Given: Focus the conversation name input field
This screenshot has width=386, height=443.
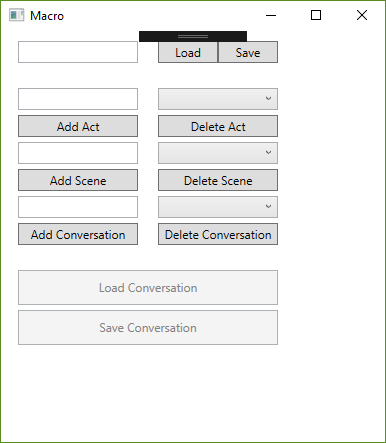Looking at the screenshot, I should [78, 207].
